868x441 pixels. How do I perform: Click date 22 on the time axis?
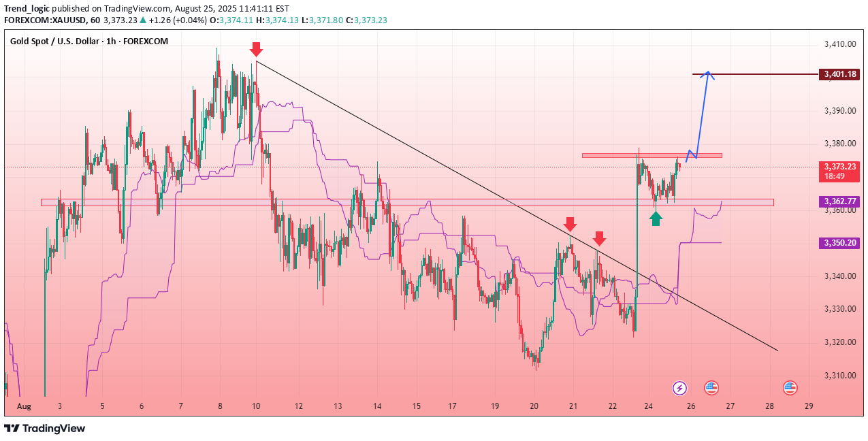(x=613, y=406)
